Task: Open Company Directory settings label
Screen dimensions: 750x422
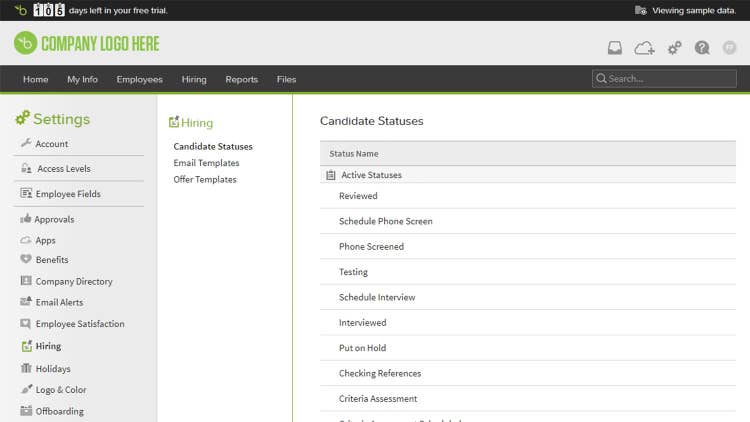Action: click(74, 281)
